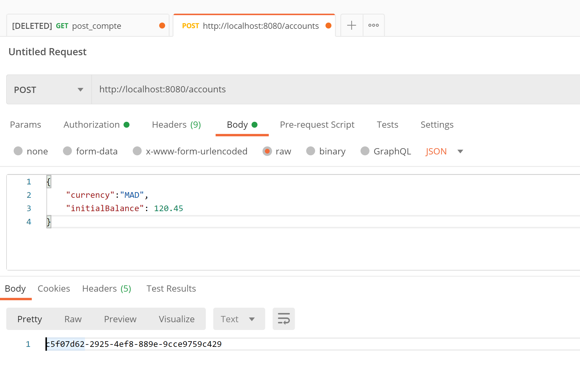The image size is (580, 392).
Task: Open the Authorization tab
Action: (x=97, y=125)
